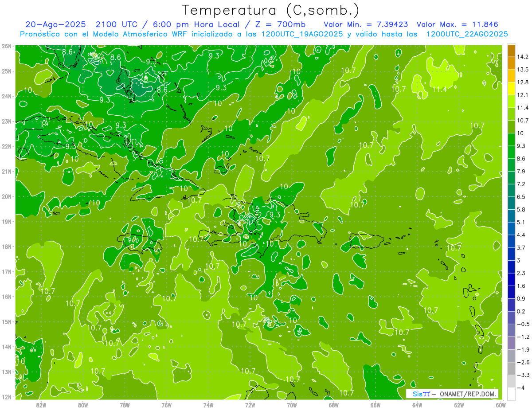Click the 76W longitude axis label
532x411 pixels.
(167, 405)
